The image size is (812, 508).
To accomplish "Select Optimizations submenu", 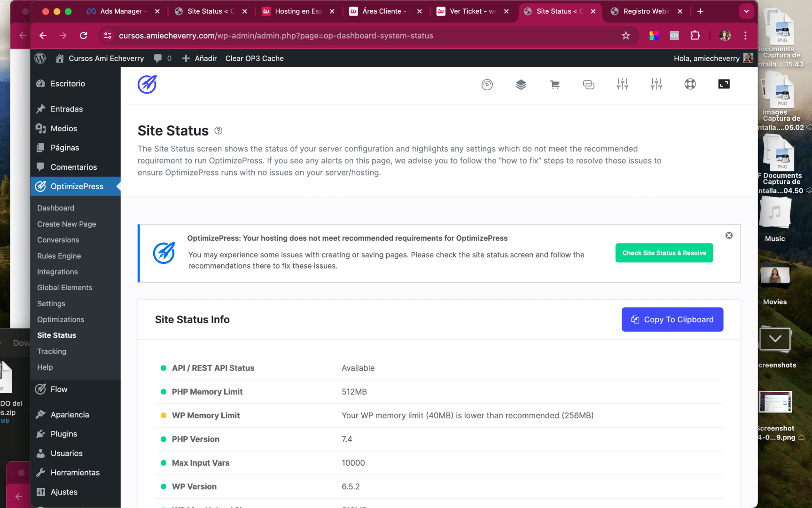I will [61, 319].
